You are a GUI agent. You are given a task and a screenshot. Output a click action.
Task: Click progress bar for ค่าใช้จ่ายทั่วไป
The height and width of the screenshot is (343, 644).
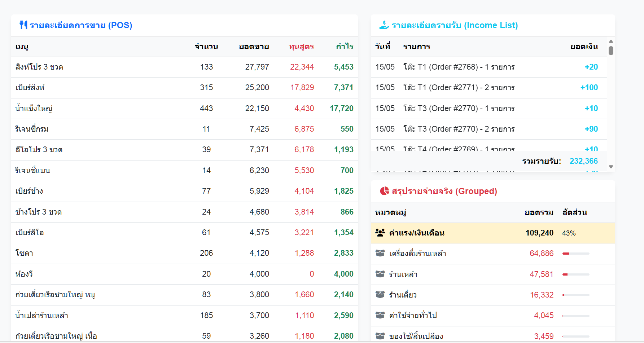[576, 316]
